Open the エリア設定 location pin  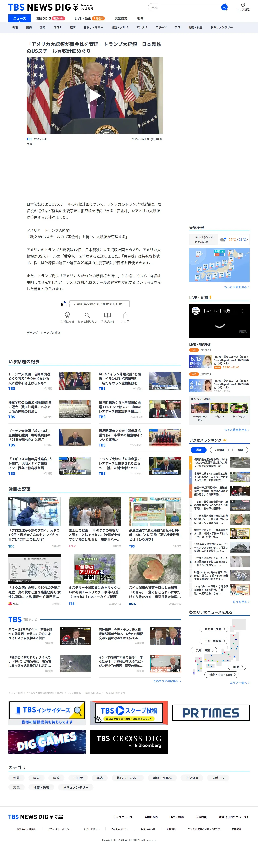point(243,7)
